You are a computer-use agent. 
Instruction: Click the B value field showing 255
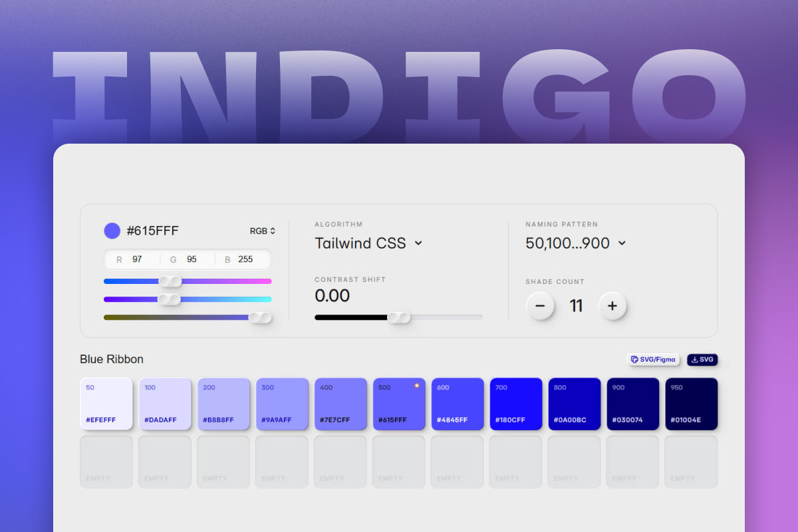245,259
